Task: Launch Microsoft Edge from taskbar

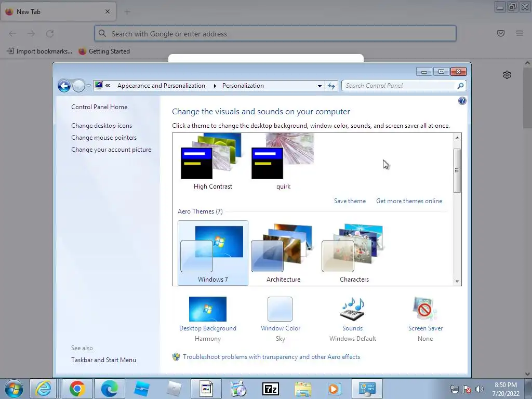Action: pos(109,389)
